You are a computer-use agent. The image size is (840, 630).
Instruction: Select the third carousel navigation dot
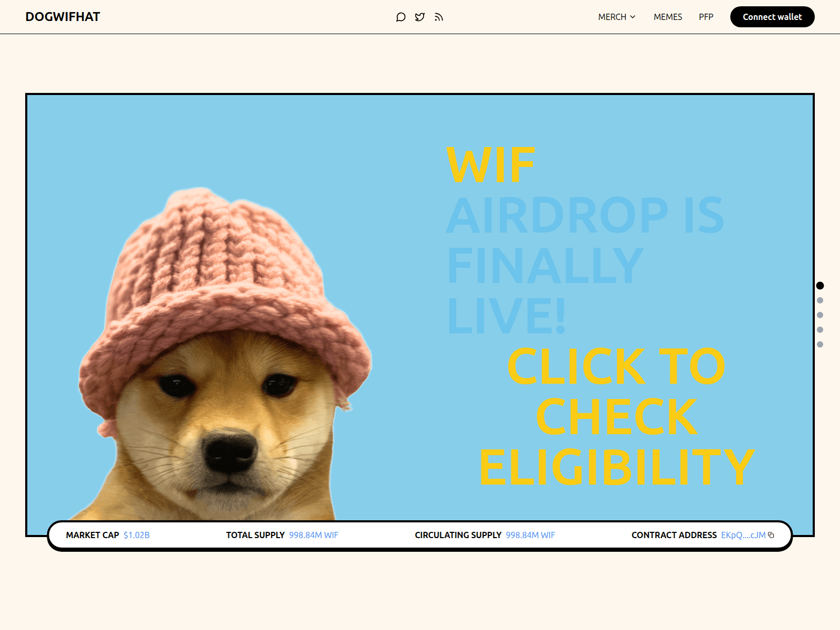(x=820, y=316)
